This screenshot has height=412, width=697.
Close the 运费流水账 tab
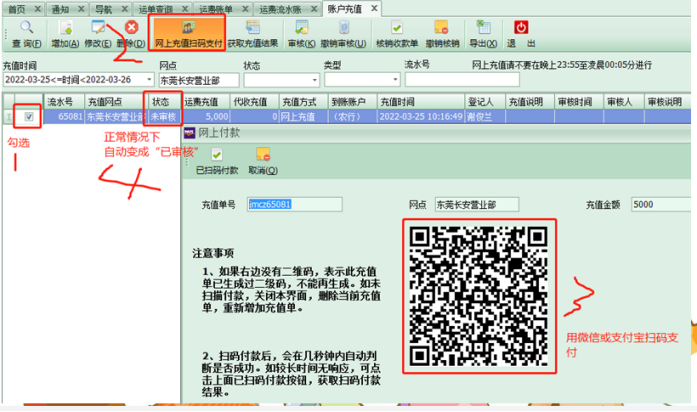(x=314, y=9)
